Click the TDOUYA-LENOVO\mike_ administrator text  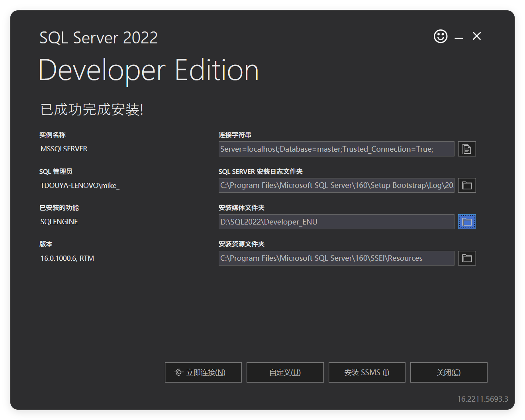click(80, 186)
